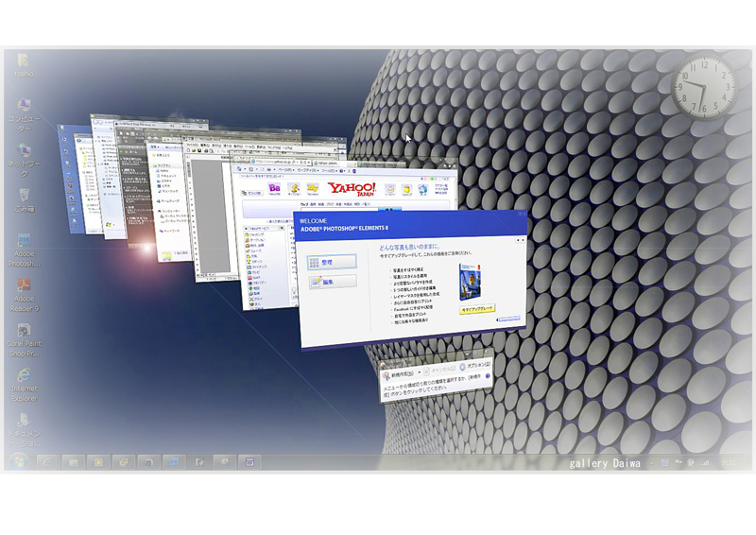The height and width of the screenshot is (535, 756).
Task: Click the 整理 button in Photoshop Elements welcome
Action: (x=332, y=262)
